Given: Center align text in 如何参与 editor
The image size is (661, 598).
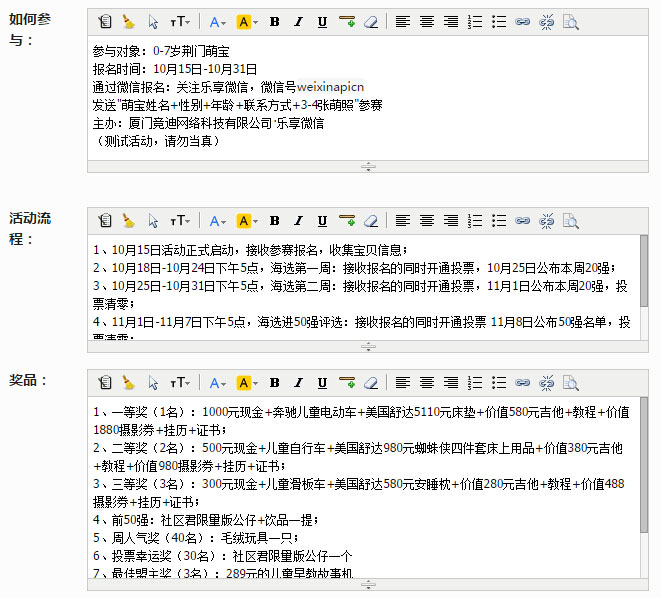Looking at the screenshot, I should tap(427, 22).
